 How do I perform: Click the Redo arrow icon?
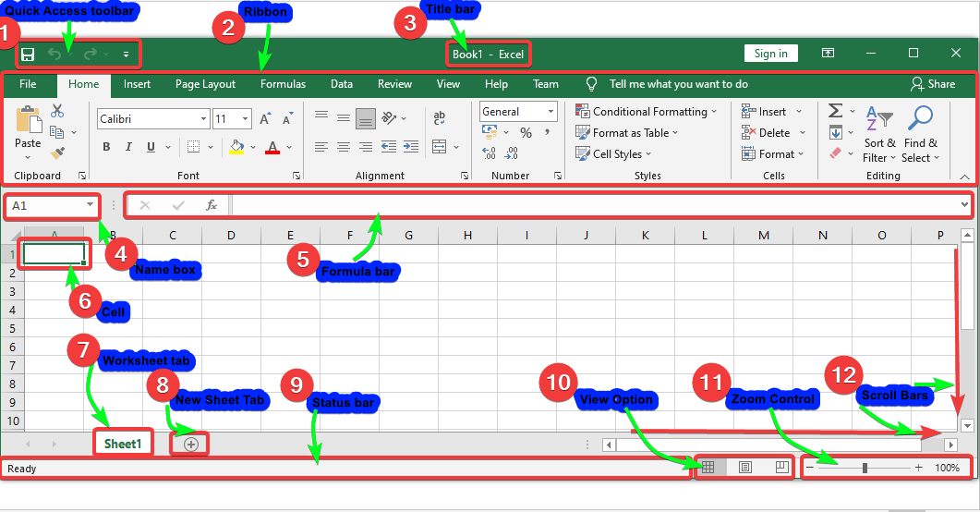(90, 55)
